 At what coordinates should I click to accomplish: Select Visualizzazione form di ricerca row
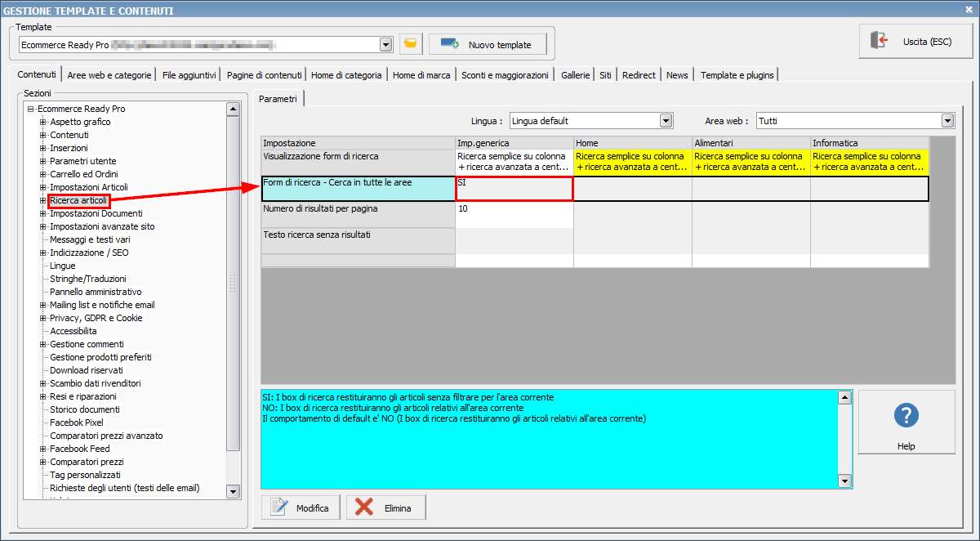point(358,161)
